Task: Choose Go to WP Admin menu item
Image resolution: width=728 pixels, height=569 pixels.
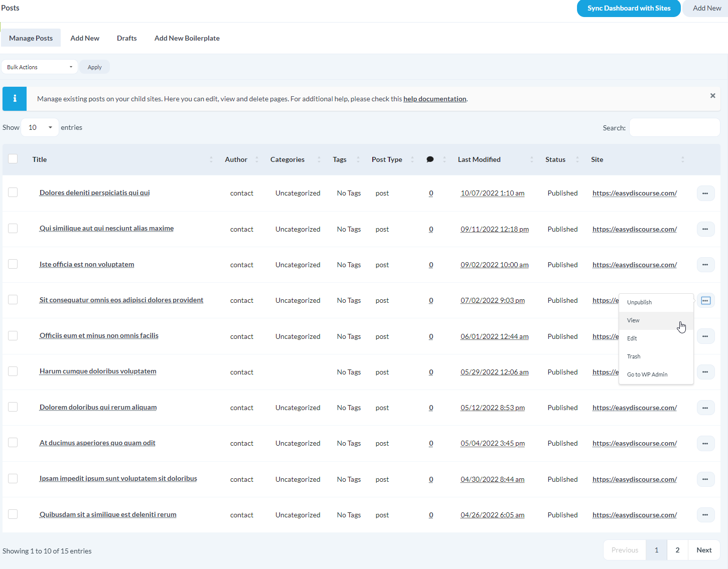Action: pyautogui.click(x=656, y=374)
